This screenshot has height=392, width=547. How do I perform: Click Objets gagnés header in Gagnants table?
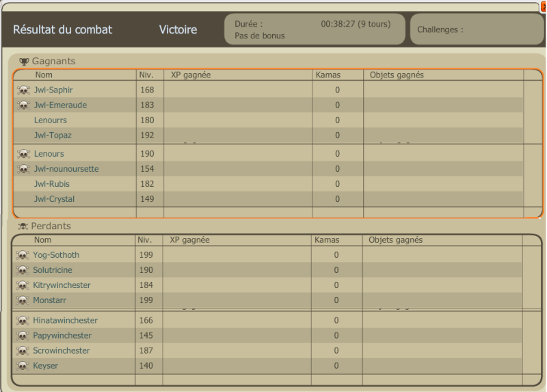pos(397,75)
